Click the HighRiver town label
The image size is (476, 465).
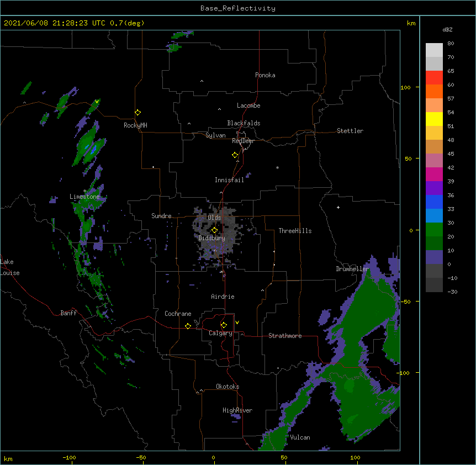(237, 410)
